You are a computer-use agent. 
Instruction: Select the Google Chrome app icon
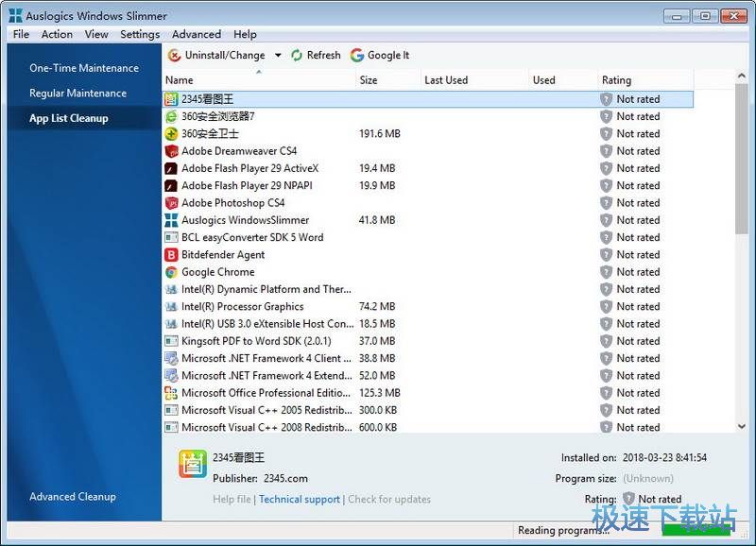coord(171,272)
